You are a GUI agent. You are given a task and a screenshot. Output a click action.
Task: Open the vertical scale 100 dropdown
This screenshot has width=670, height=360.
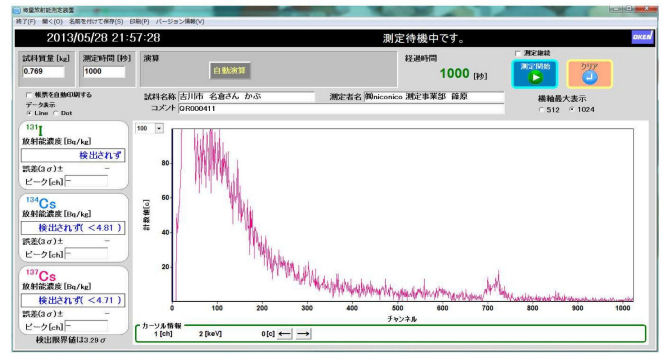point(159,128)
